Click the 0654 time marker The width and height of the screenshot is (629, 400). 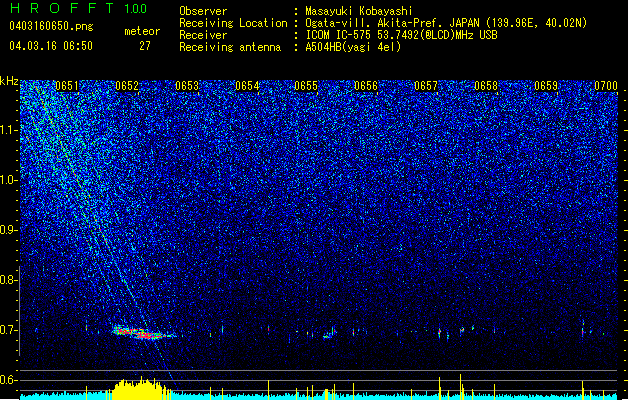tap(247, 86)
